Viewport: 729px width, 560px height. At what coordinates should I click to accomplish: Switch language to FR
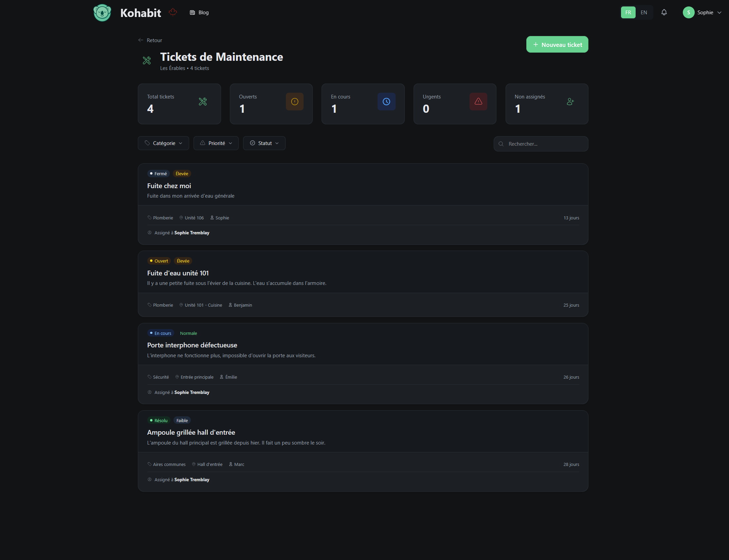[628, 13]
